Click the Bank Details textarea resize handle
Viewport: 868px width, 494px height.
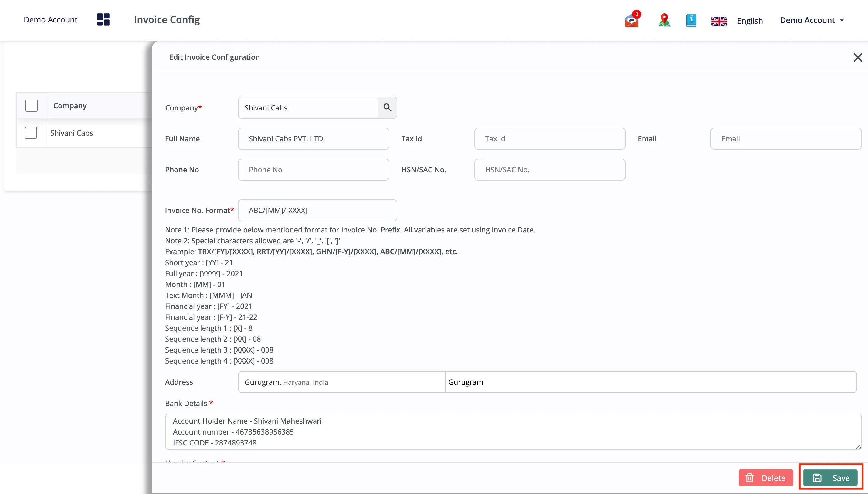click(858, 446)
